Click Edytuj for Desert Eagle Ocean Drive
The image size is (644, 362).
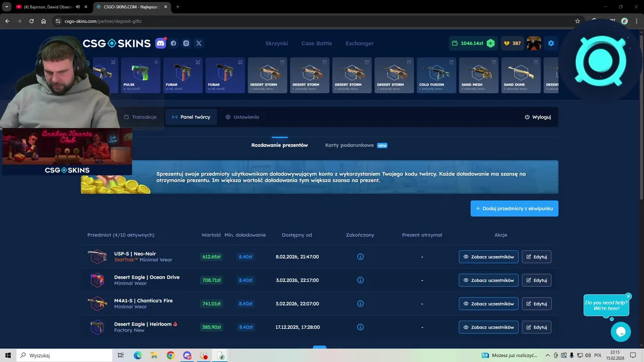point(536,280)
